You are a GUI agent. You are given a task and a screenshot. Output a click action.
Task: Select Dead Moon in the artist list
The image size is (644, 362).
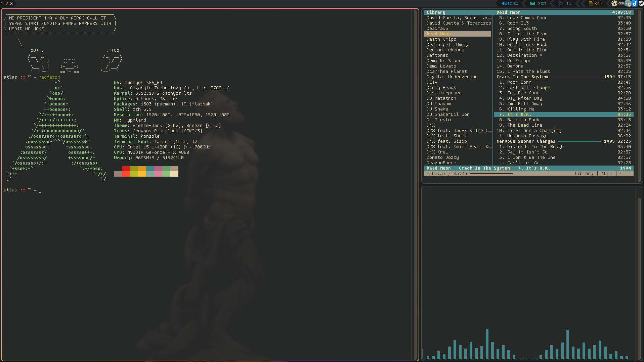coord(458,34)
